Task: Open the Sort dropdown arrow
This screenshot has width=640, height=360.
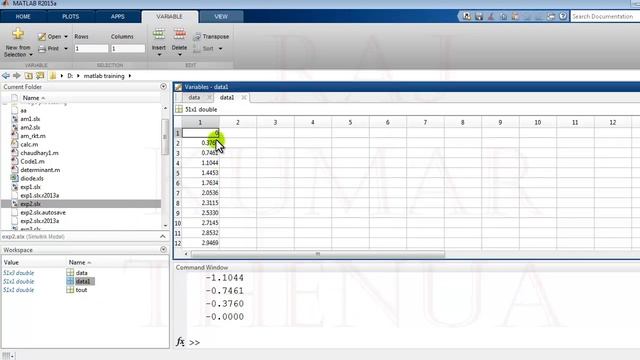Action: [220, 49]
